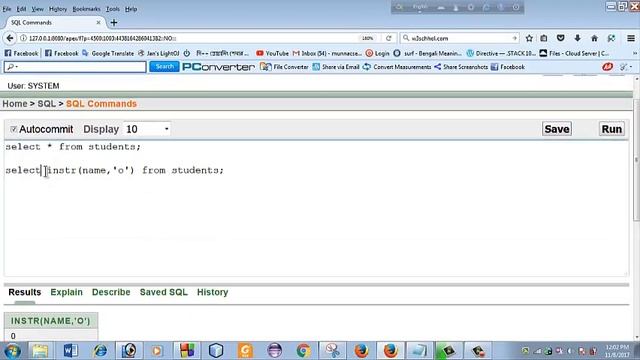Switch to the Saved SQL tab
This screenshot has width=640, height=360.
[x=164, y=292]
